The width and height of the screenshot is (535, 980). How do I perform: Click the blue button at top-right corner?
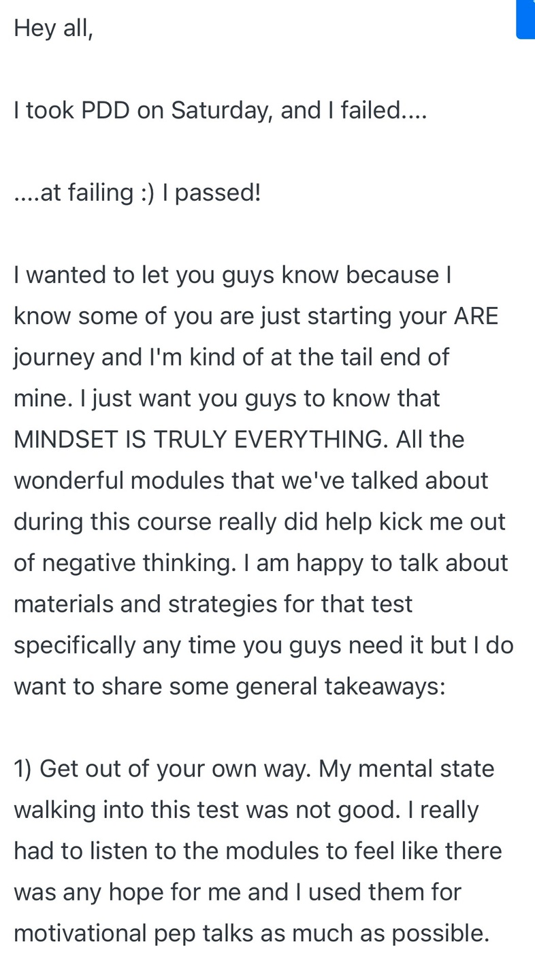(x=526, y=19)
